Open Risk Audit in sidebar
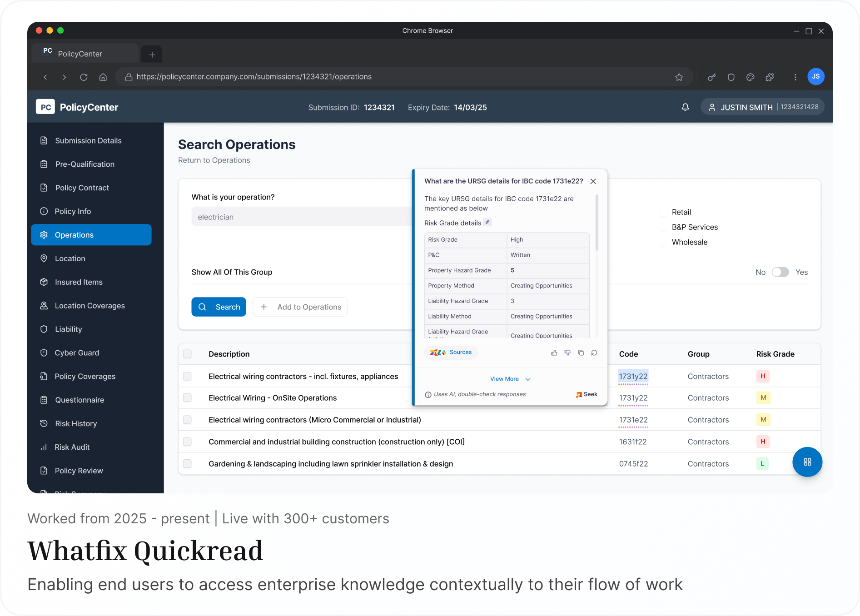The width and height of the screenshot is (860, 616). coord(91,447)
